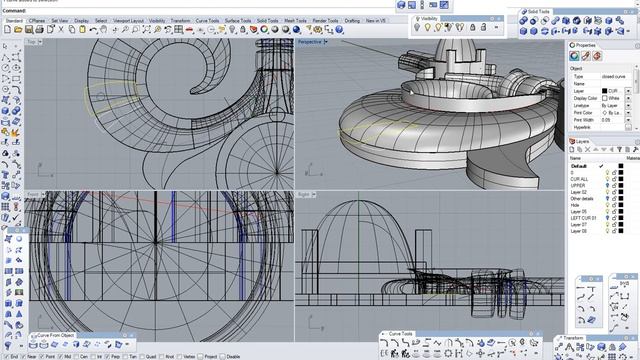Open the Print Color dropdown arrow

point(628,113)
